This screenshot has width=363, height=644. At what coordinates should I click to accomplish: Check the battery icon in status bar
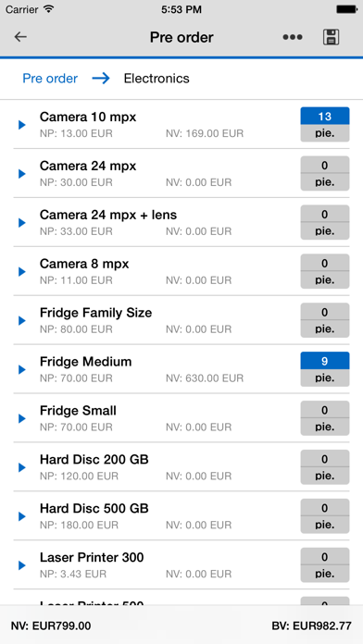pos(346,9)
